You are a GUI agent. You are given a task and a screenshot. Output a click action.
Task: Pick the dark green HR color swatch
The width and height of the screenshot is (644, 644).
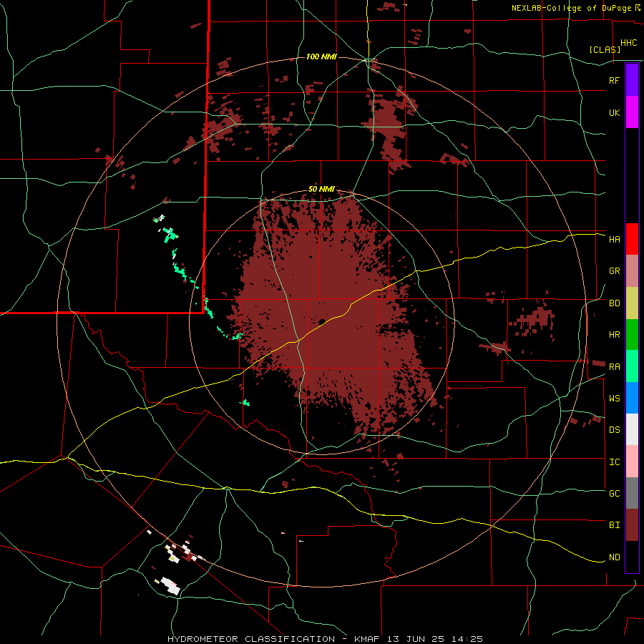(x=632, y=335)
